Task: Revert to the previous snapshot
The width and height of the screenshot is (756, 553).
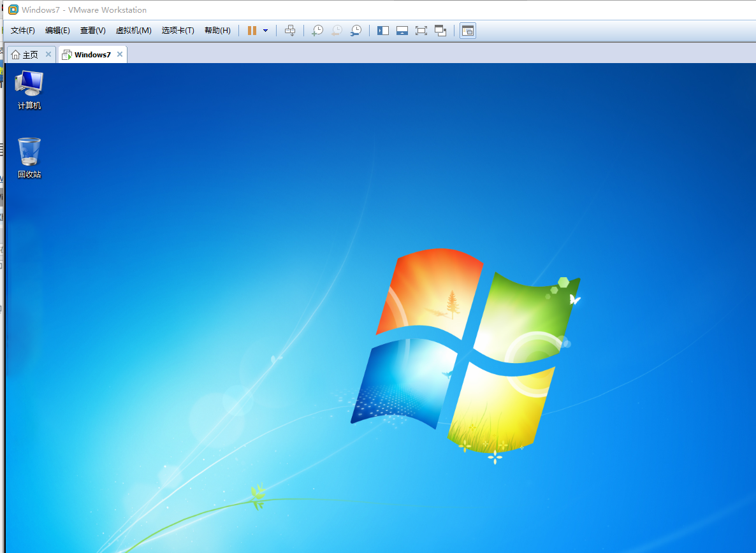Action: click(x=337, y=31)
